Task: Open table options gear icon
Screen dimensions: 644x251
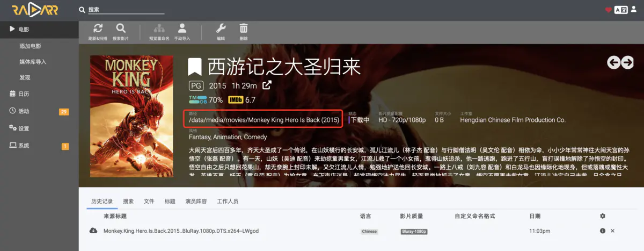Action: point(603,216)
